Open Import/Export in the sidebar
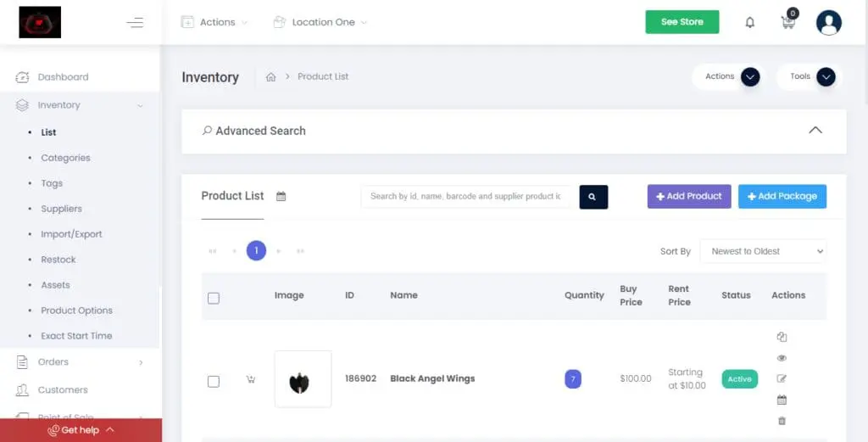 point(71,234)
